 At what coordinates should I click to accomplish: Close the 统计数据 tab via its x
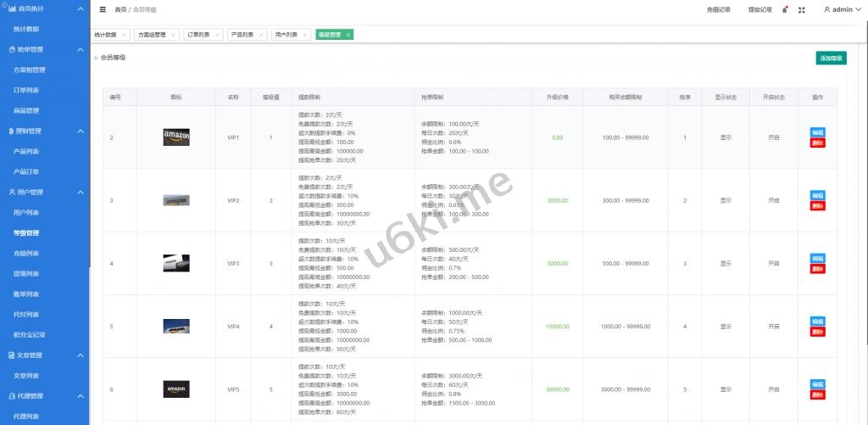(x=124, y=35)
